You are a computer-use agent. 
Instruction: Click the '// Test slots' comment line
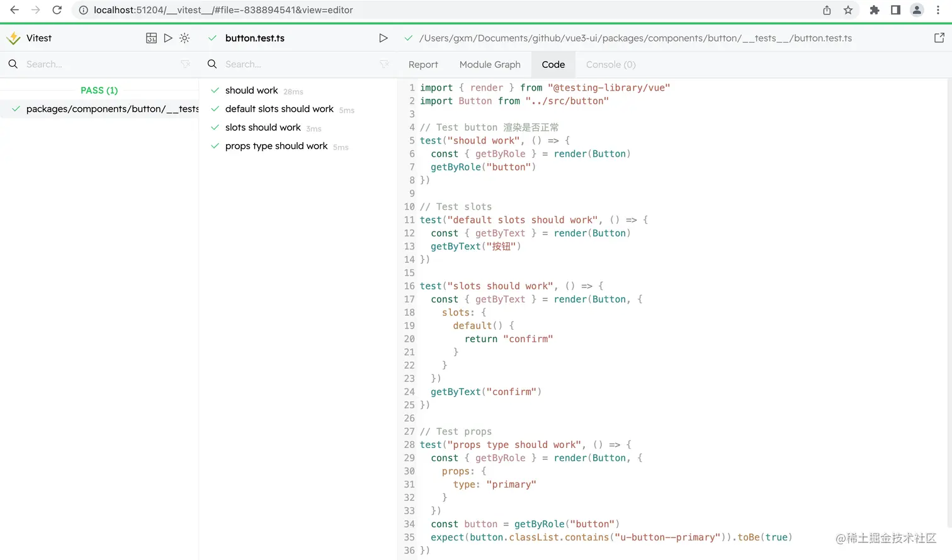[456, 207]
